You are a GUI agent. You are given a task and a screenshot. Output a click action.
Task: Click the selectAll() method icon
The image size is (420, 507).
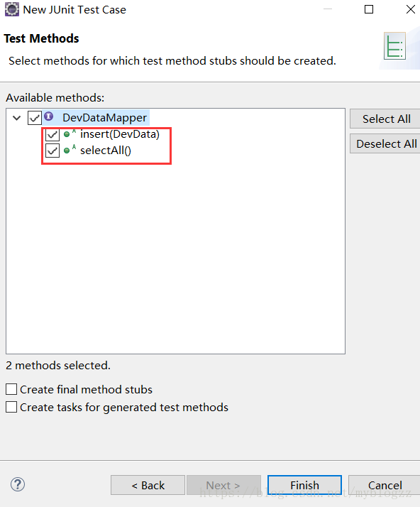coord(70,150)
